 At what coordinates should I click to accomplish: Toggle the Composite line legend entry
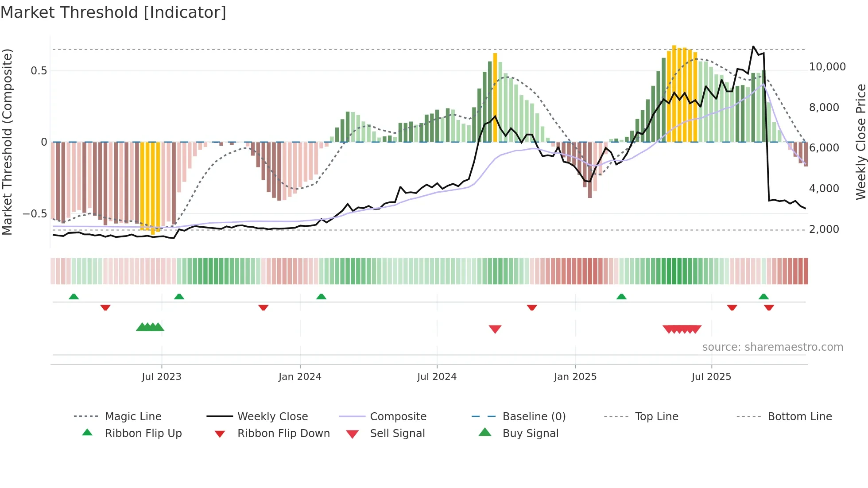pos(398,417)
